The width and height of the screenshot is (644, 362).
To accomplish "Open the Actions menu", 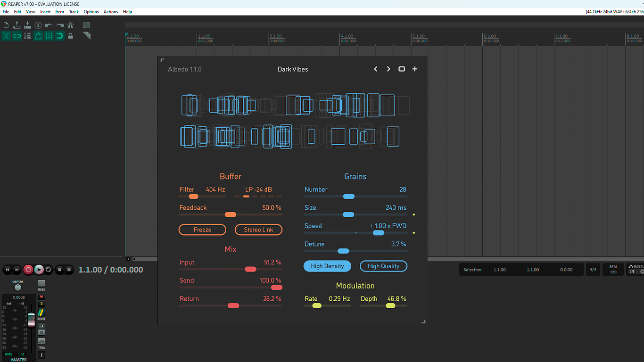I will [111, 11].
